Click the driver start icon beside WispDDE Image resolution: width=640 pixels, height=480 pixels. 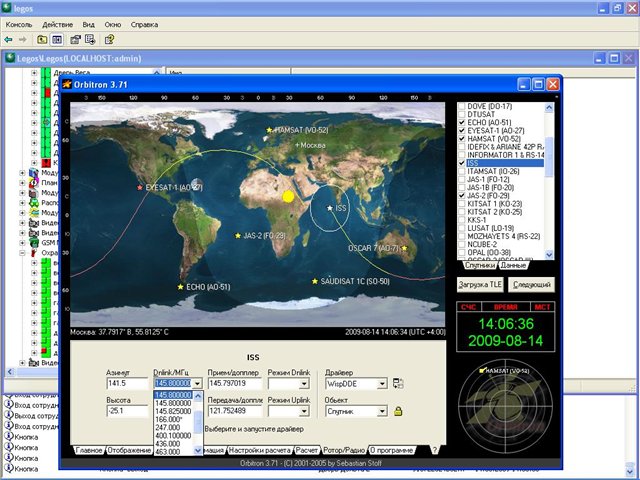(x=398, y=383)
